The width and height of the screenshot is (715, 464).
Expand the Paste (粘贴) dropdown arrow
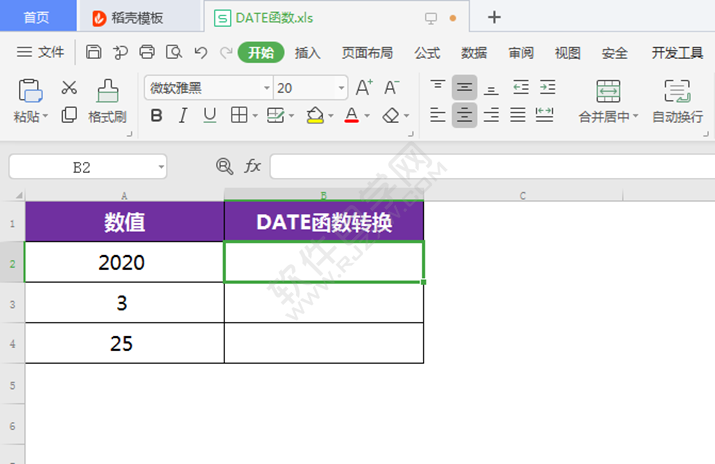[x=45, y=116]
